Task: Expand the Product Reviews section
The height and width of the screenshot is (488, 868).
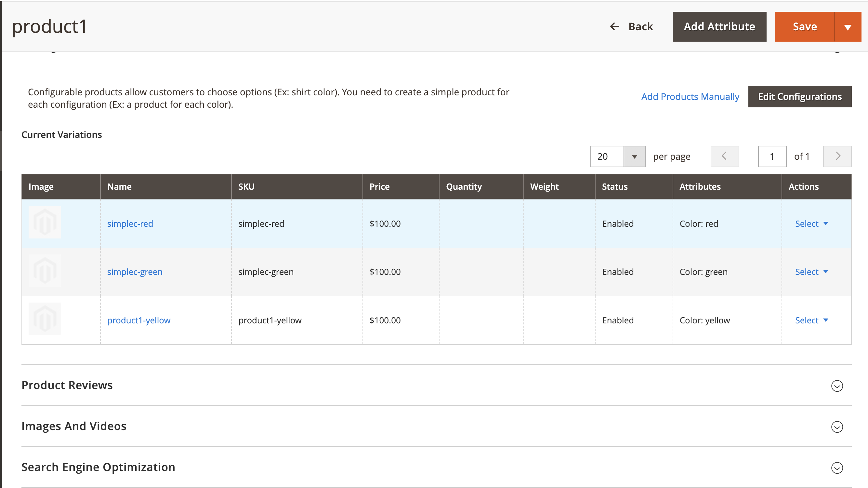Action: pos(837,386)
